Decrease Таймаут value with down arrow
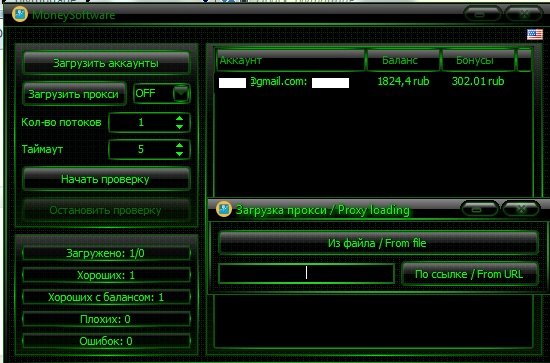This screenshot has width=550, height=363. coord(179,154)
